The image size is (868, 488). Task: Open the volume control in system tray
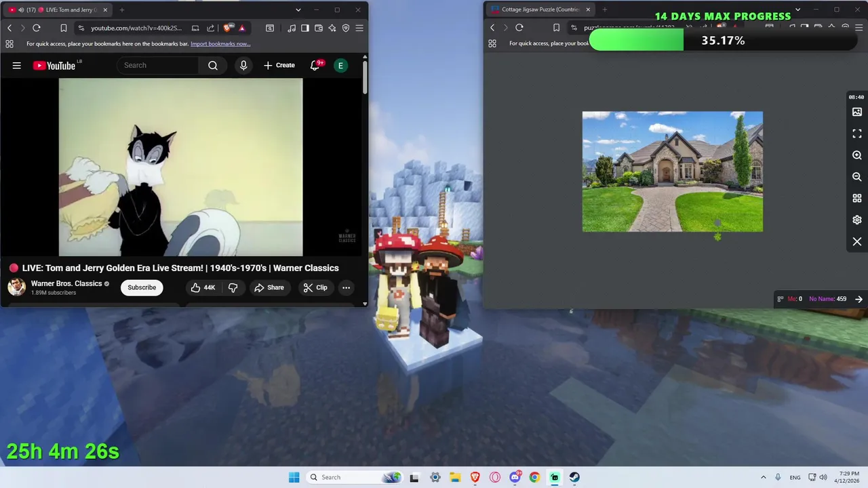823,477
